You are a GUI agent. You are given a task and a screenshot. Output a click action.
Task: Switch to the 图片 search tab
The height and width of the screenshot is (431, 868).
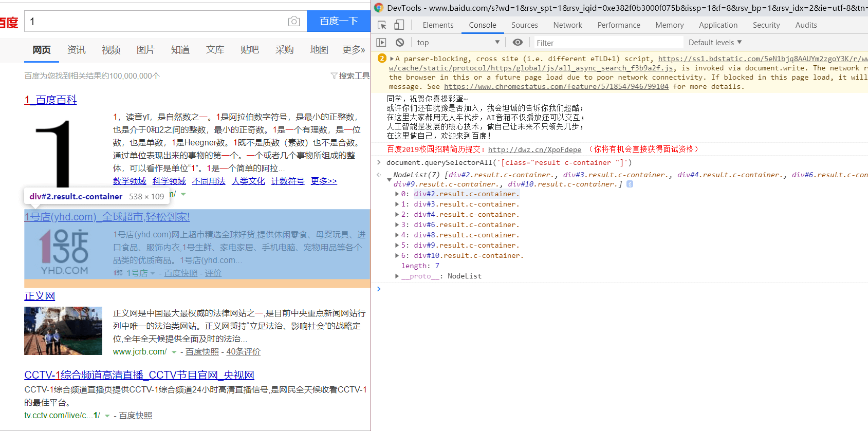(145, 50)
